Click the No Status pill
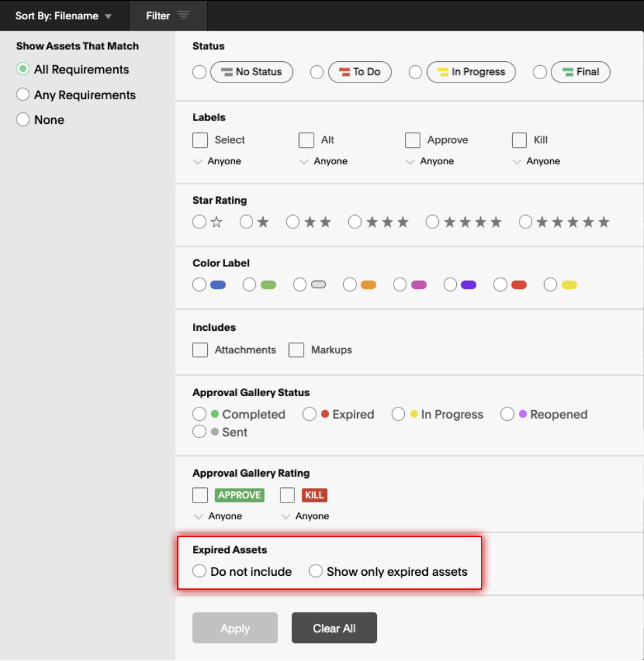 click(252, 72)
